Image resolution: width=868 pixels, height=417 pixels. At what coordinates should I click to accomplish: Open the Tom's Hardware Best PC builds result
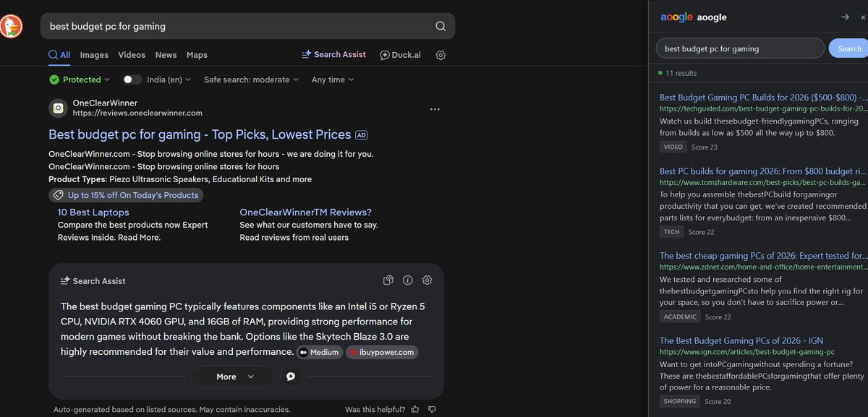[763, 171]
